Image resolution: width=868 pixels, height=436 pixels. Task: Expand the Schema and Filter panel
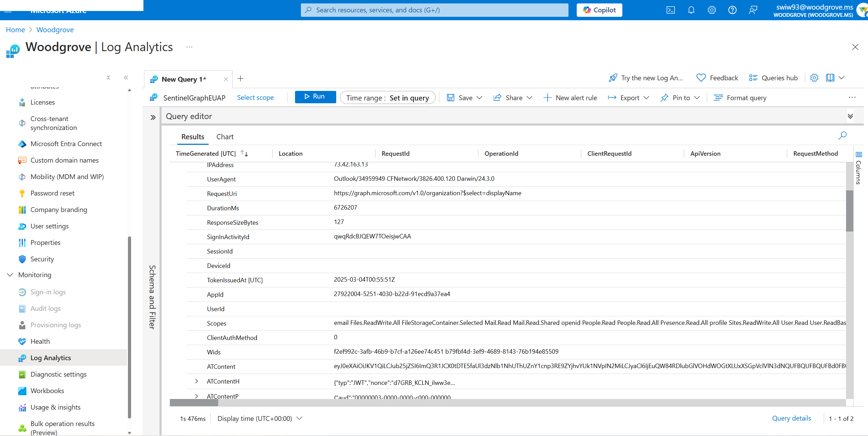coord(153,117)
